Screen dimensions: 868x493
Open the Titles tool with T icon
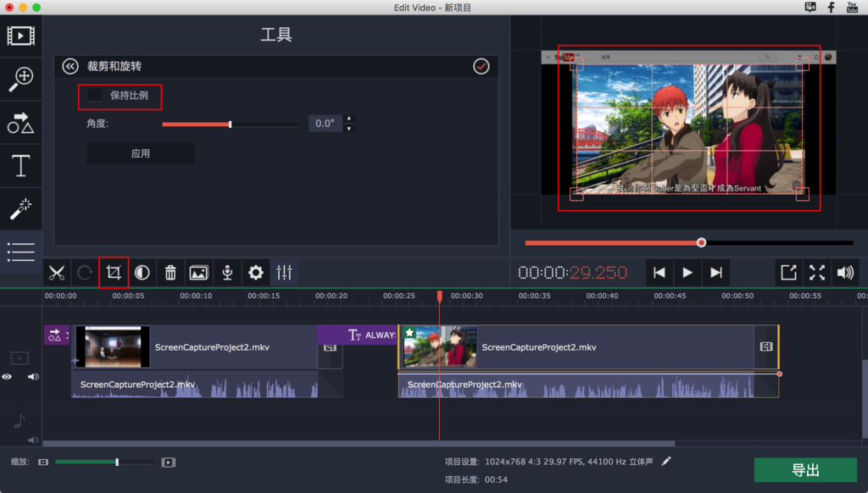[20, 165]
